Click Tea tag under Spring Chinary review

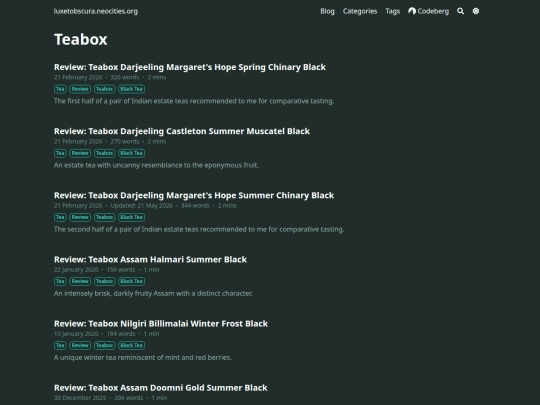[60, 89]
